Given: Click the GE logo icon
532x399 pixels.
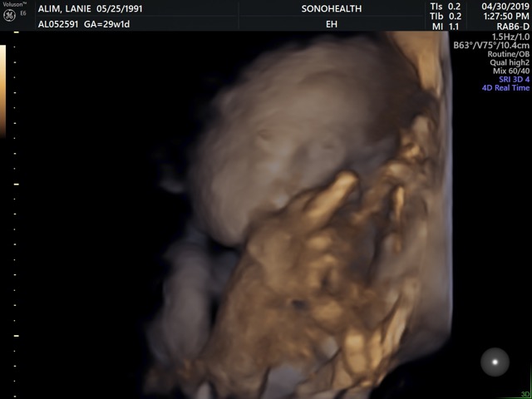Looking at the screenshot, I should 9,17.
